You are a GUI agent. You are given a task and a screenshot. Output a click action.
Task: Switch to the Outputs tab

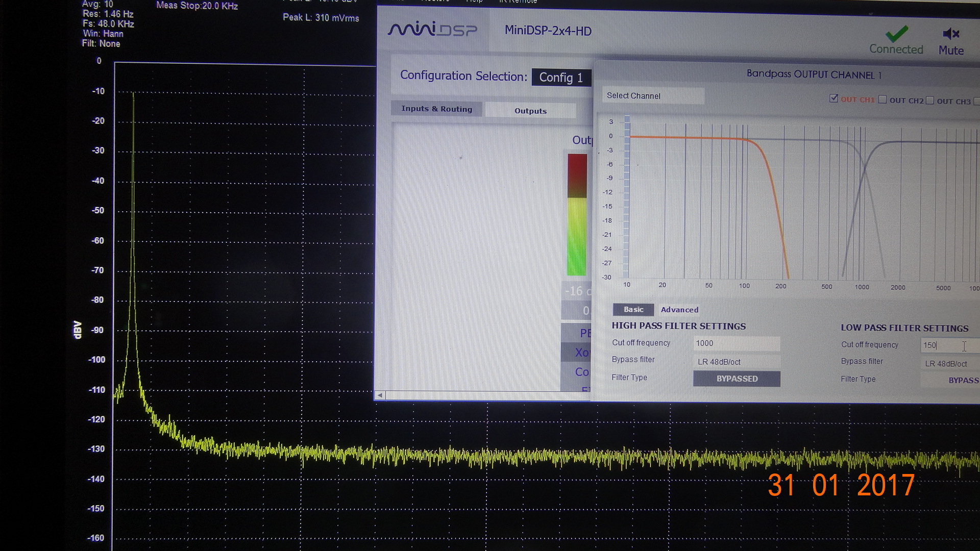pos(530,111)
